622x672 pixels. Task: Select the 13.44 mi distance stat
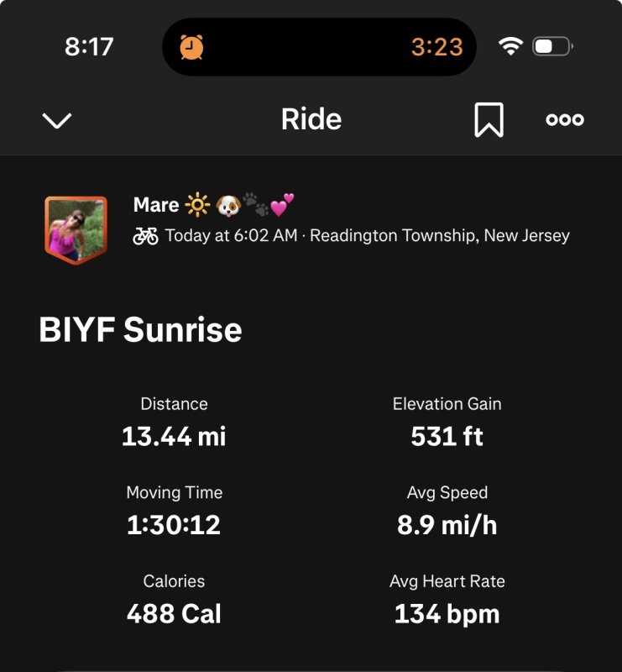(174, 436)
